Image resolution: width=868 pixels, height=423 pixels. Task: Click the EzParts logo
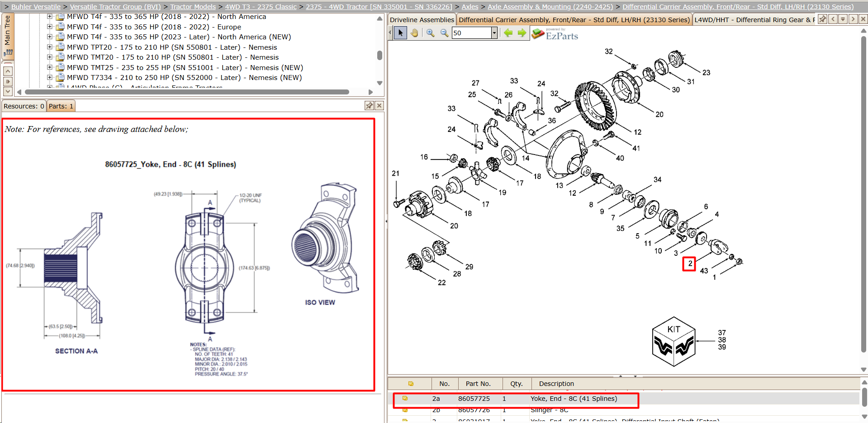[555, 34]
